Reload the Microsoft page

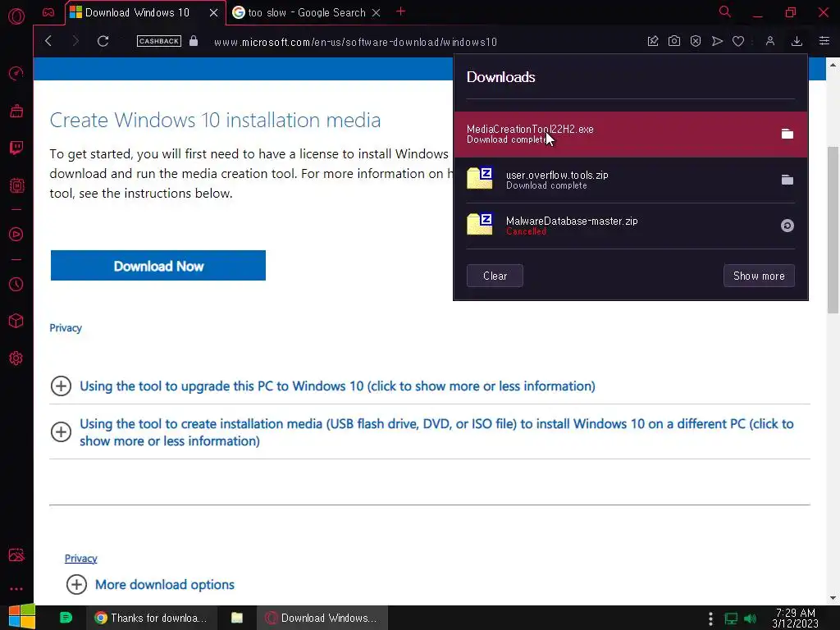click(x=103, y=41)
